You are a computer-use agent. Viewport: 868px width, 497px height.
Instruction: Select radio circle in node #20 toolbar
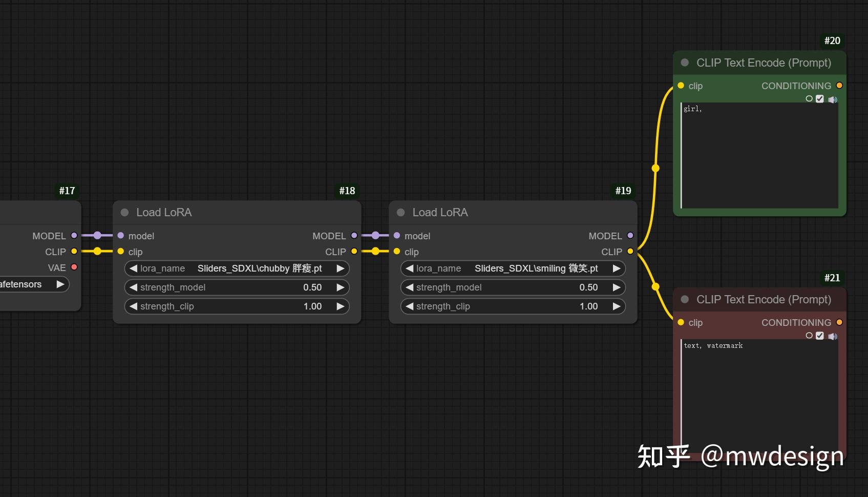click(809, 98)
